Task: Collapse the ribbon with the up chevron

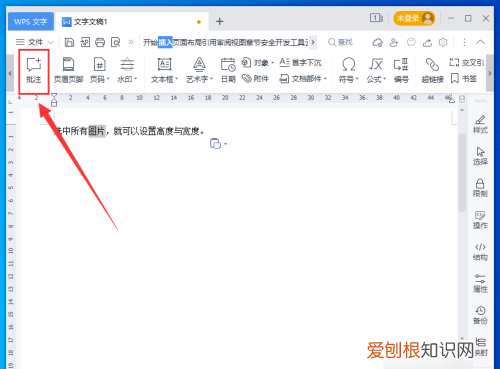Action: coord(480,42)
